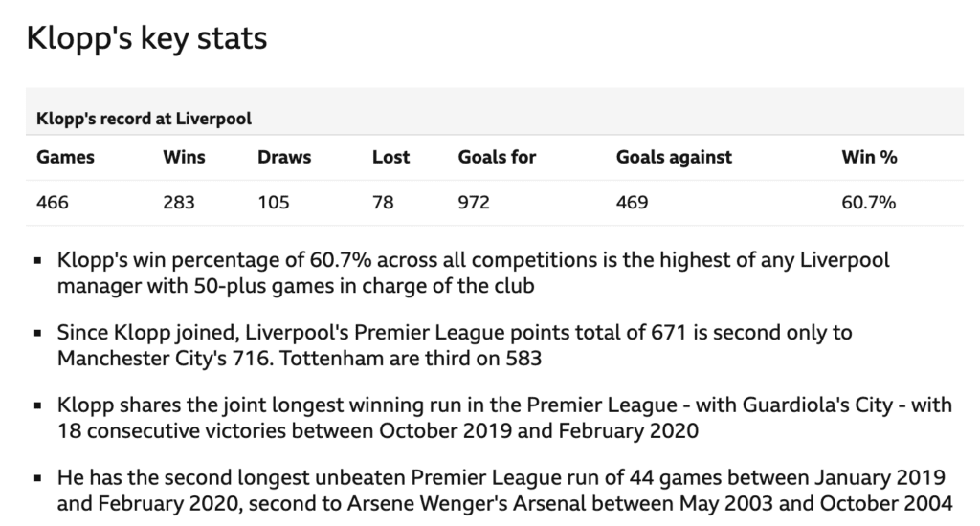Screen dimensions: 980x526
Task: Click the bullet about Klopp's win percentage
Action: coord(473,273)
